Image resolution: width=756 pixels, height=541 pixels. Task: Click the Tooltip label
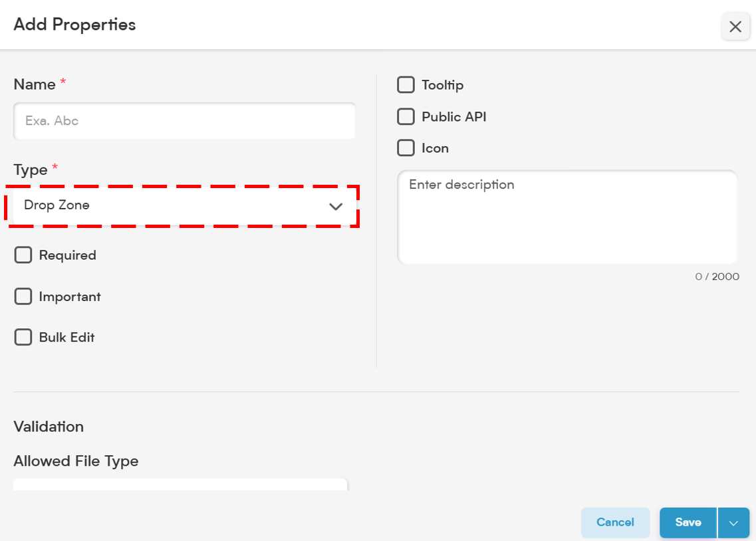[x=443, y=85]
